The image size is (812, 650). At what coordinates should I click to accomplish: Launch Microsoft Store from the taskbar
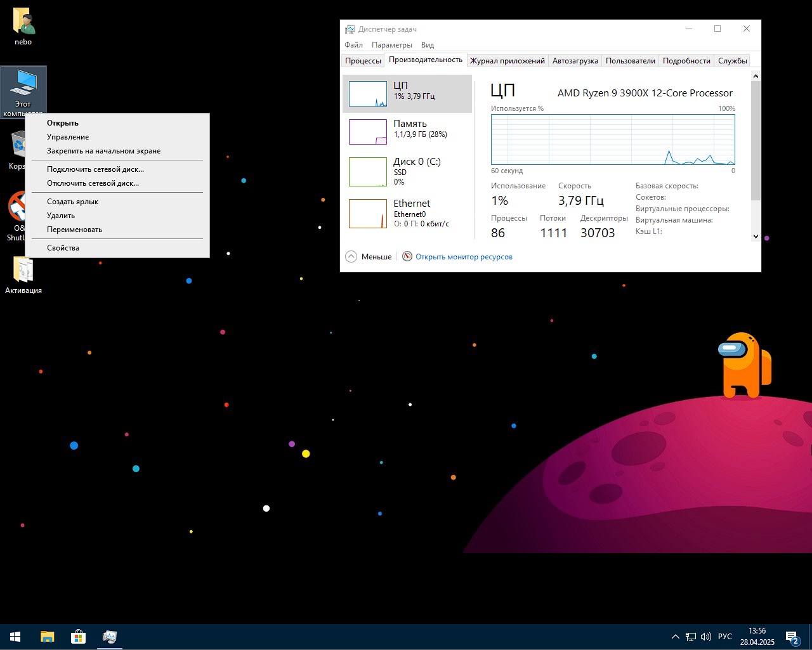77,636
